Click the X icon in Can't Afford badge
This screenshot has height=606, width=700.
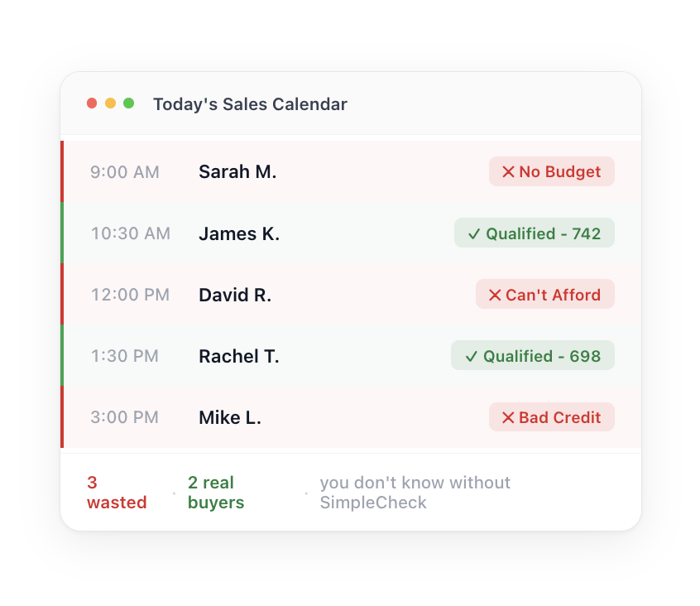click(x=495, y=295)
